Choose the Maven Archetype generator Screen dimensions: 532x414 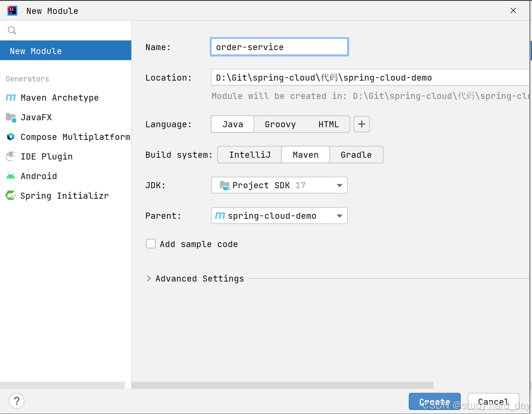pos(65,98)
